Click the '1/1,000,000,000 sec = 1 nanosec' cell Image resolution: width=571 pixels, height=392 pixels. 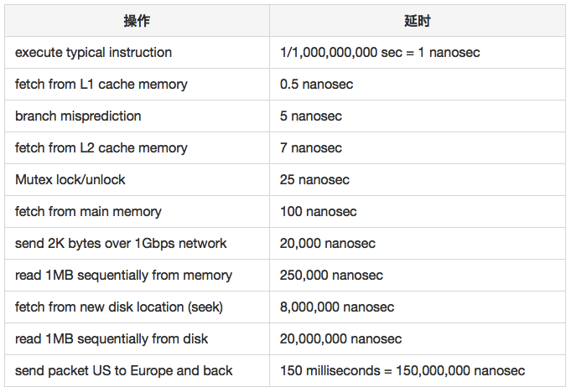pos(380,53)
